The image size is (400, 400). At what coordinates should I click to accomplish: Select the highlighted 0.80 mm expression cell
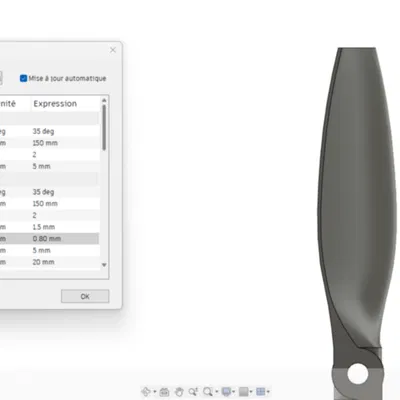(x=65, y=239)
